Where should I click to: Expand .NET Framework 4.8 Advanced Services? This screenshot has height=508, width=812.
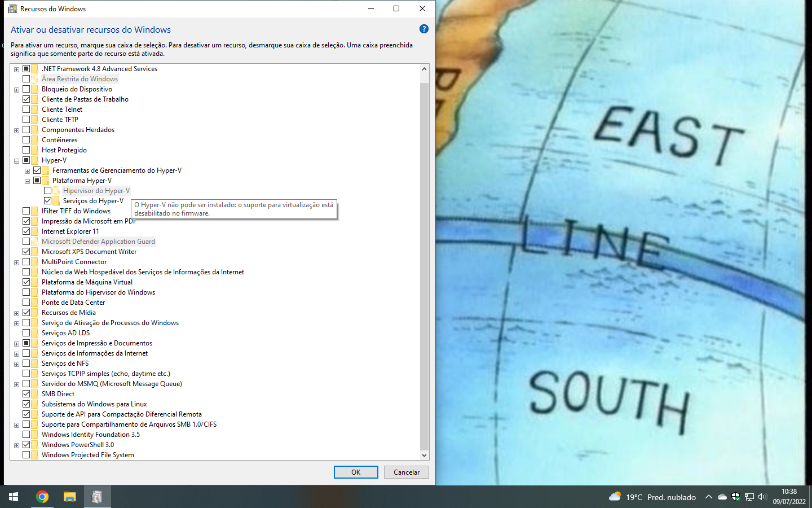pos(16,69)
